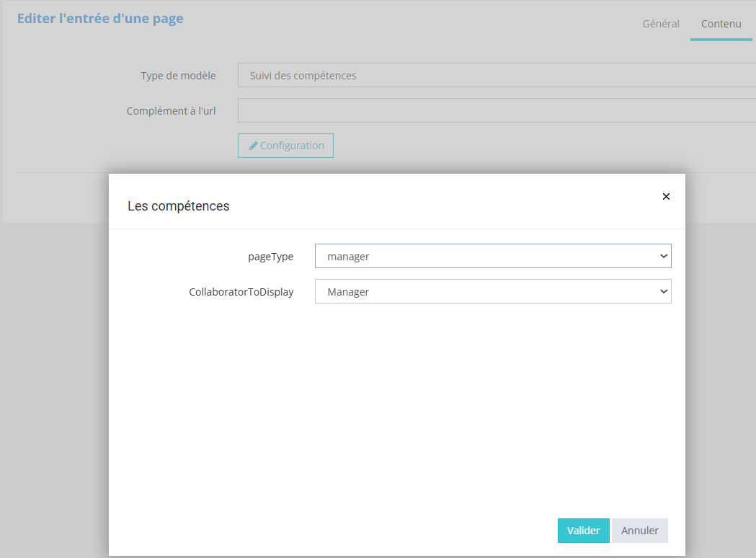
Task: Click the Type de modèle field
Action: tap(496, 75)
